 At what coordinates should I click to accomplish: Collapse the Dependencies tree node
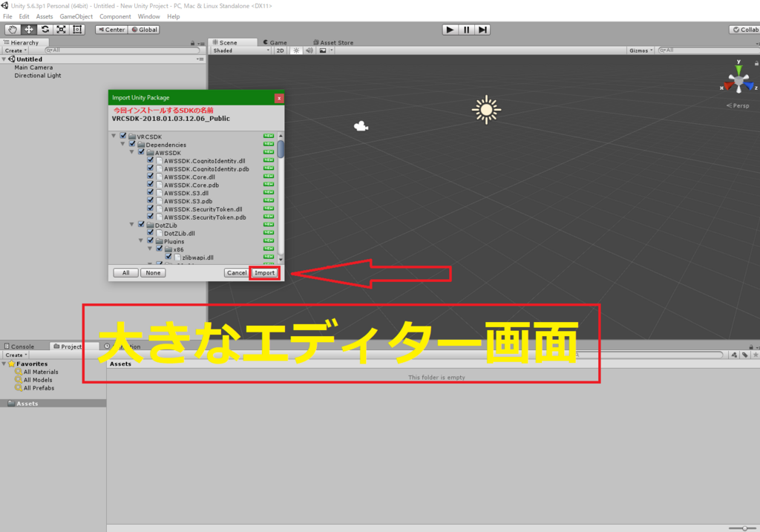[x=122, y=144]
